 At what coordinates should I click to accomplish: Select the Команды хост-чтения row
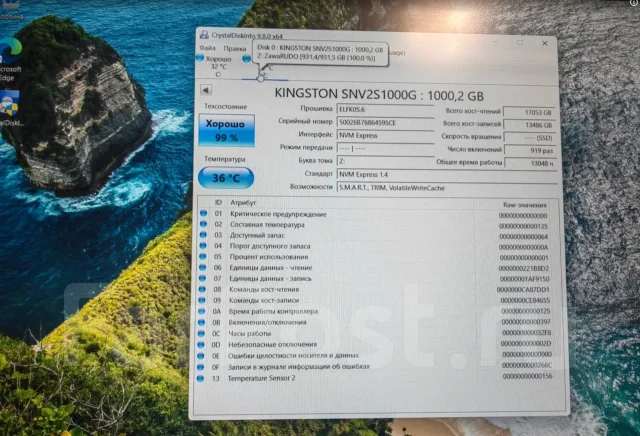(376, 289)
